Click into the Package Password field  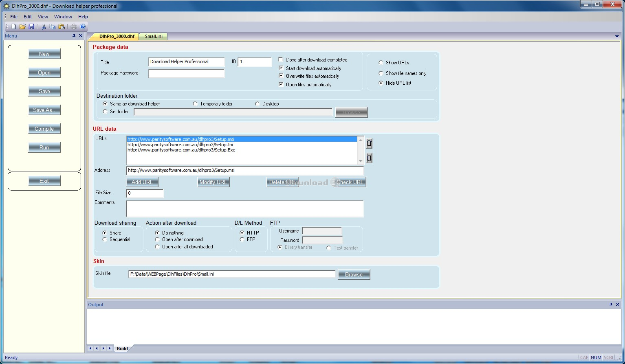pyautogui.click(x=186, y=73)
